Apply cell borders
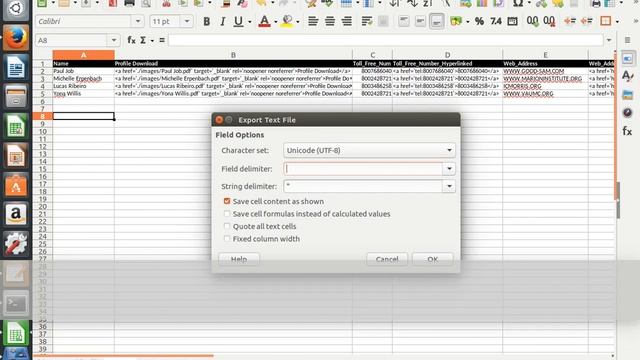Image resolution: width=640 pixels, height=360 pixels. coord(606,21)
